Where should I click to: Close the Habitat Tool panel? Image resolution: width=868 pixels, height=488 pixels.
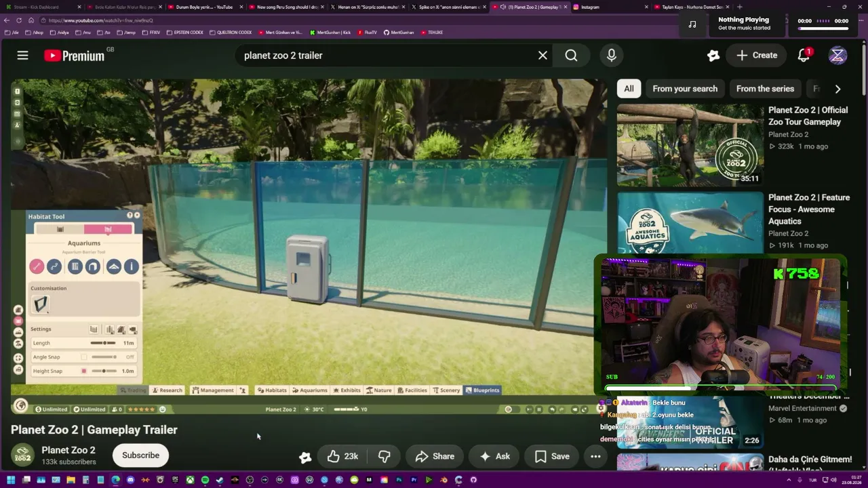coord(137,216)
